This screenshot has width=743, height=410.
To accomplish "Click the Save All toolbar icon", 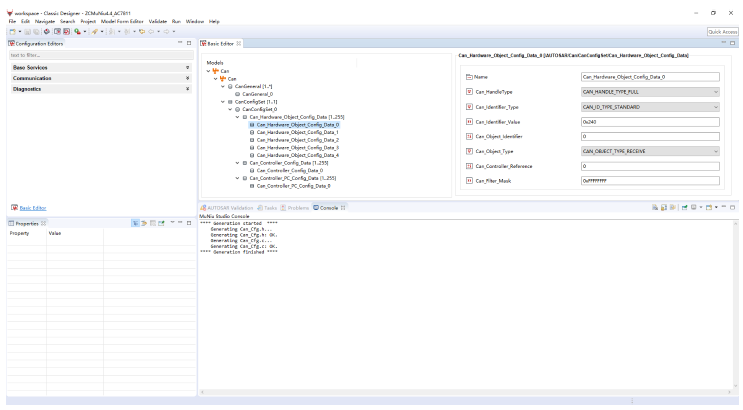I will pyautogui.click(x=36, y=32).
